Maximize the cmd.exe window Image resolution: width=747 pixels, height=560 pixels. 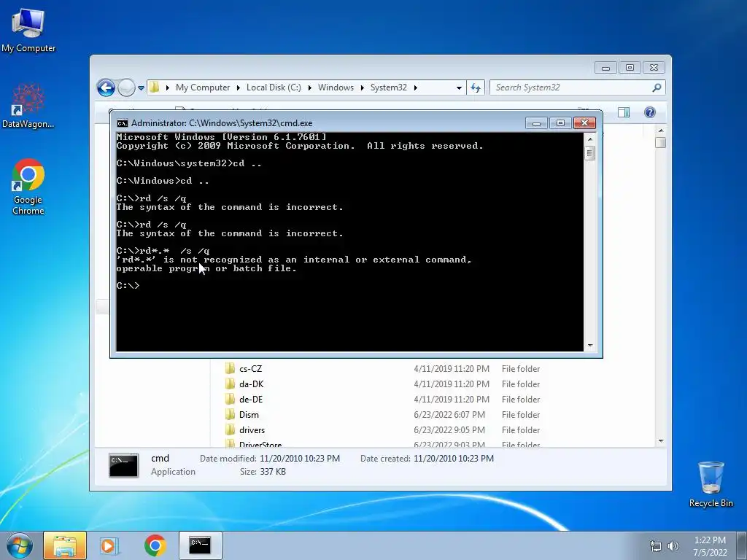(x=560, y=123)
